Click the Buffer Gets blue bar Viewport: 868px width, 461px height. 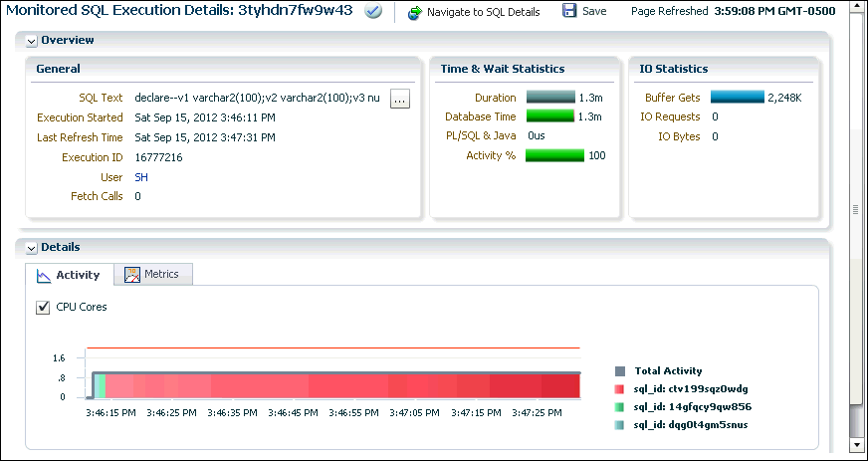tap(737, 98)
